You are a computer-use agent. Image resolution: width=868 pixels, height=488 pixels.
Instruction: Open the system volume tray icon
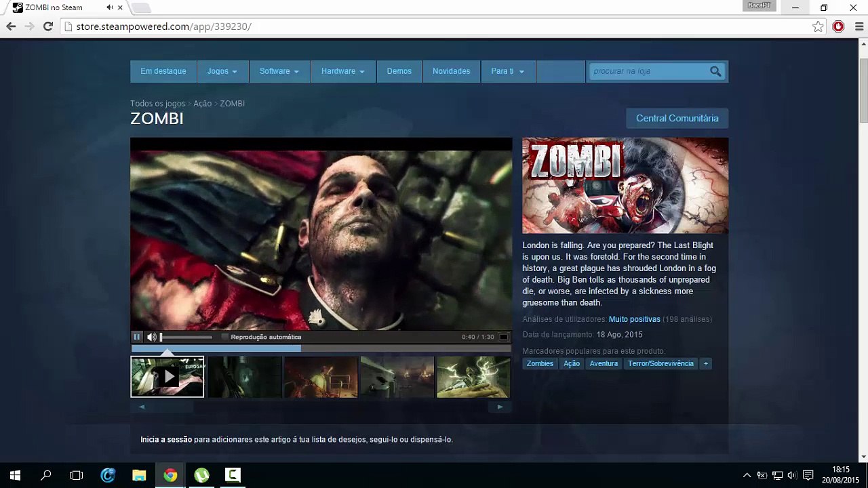[x=792, y=475]
